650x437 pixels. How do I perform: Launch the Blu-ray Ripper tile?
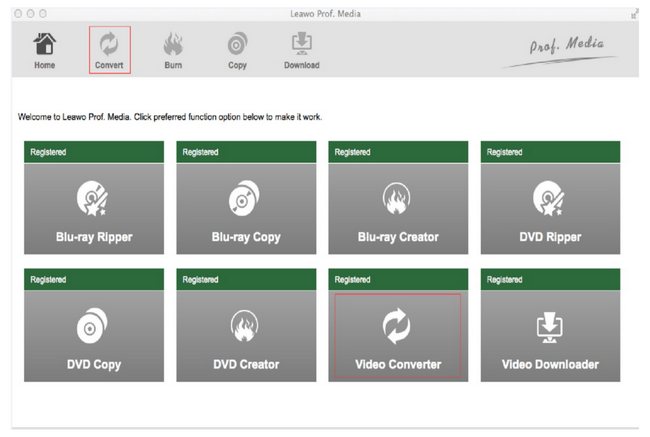[x=94, y=208]
